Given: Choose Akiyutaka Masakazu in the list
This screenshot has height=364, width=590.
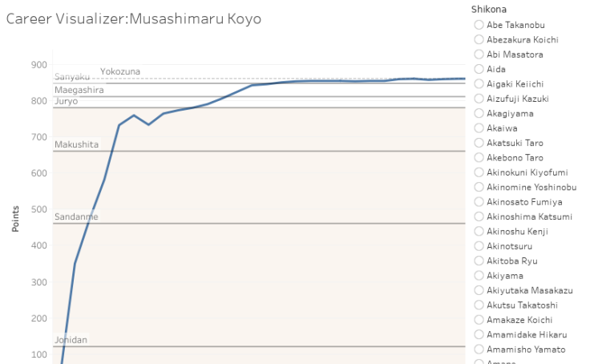Looking at the screenshot, I should click(479, 290).
